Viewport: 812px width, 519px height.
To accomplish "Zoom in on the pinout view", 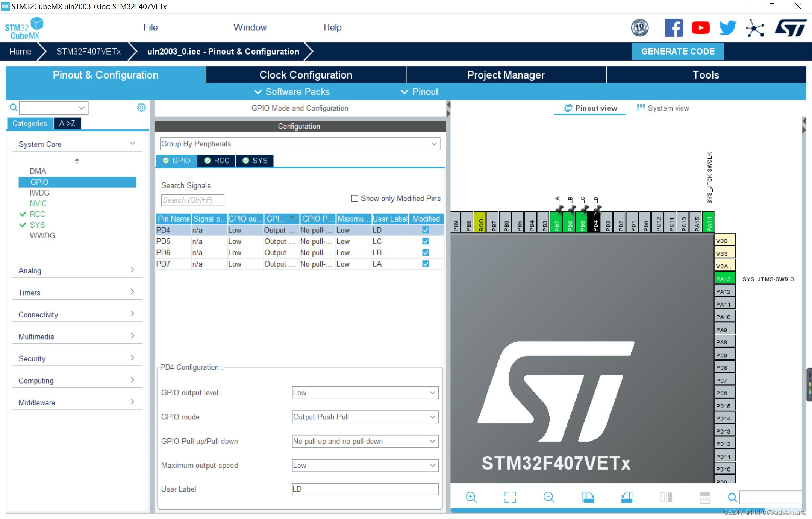I will 472,497.
